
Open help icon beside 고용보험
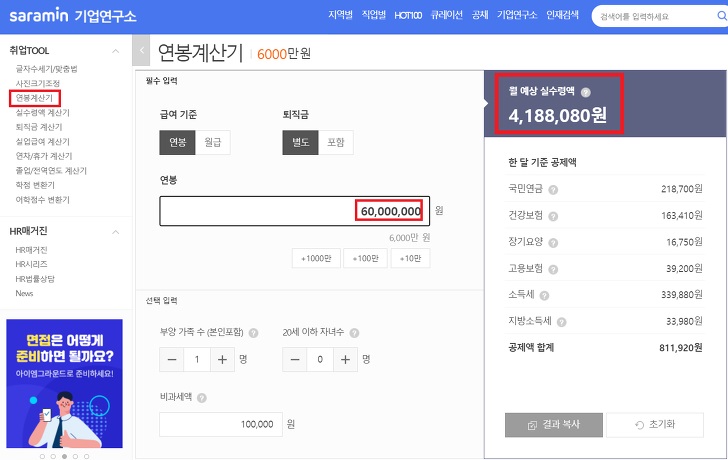click(553, 269)
